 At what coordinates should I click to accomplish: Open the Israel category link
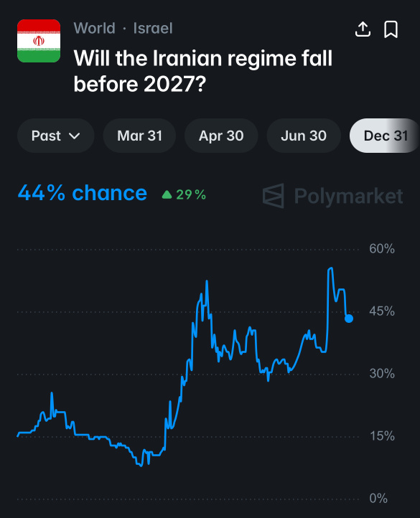point(153,29)
